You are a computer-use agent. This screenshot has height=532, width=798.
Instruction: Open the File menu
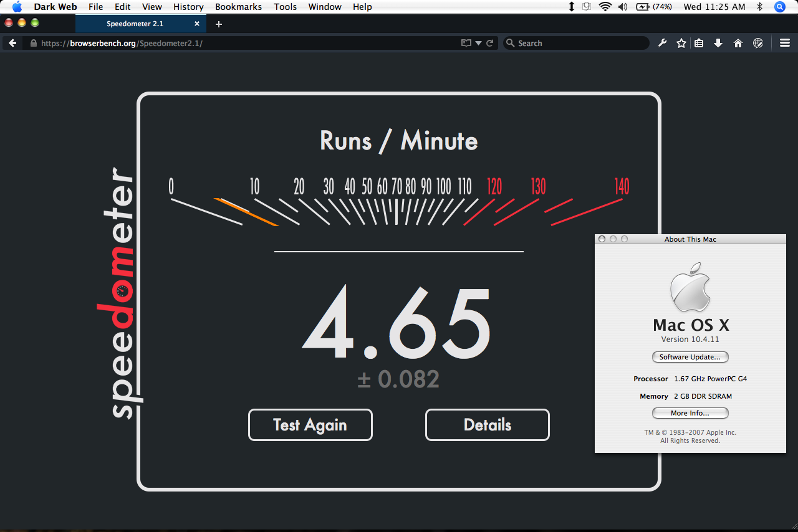(96, 7)
